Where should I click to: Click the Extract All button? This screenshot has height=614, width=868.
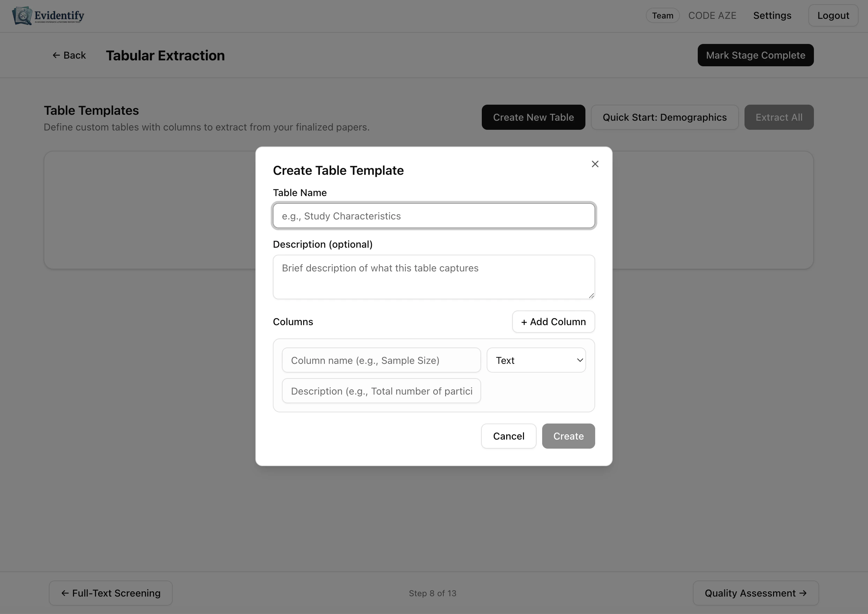pyautogui.click(x=779, y=117)
